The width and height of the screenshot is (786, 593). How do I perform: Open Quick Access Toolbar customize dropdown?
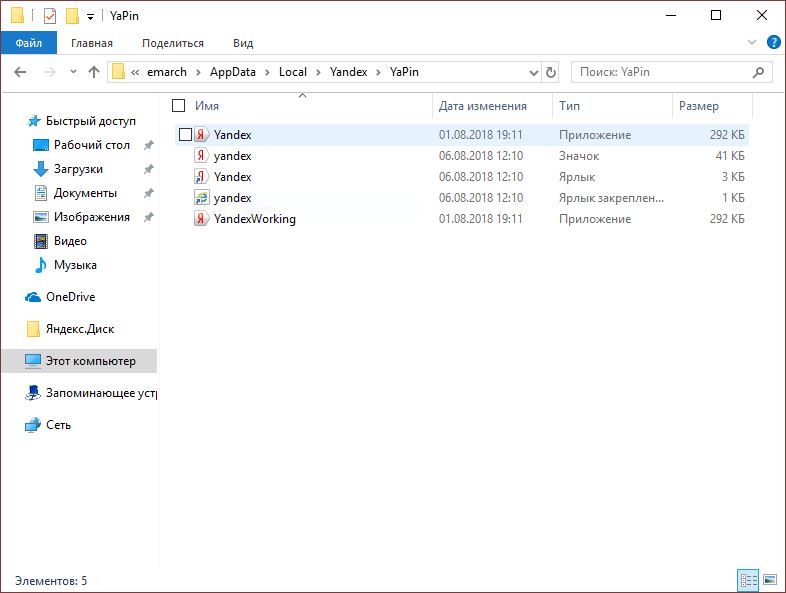pos(90,17)
